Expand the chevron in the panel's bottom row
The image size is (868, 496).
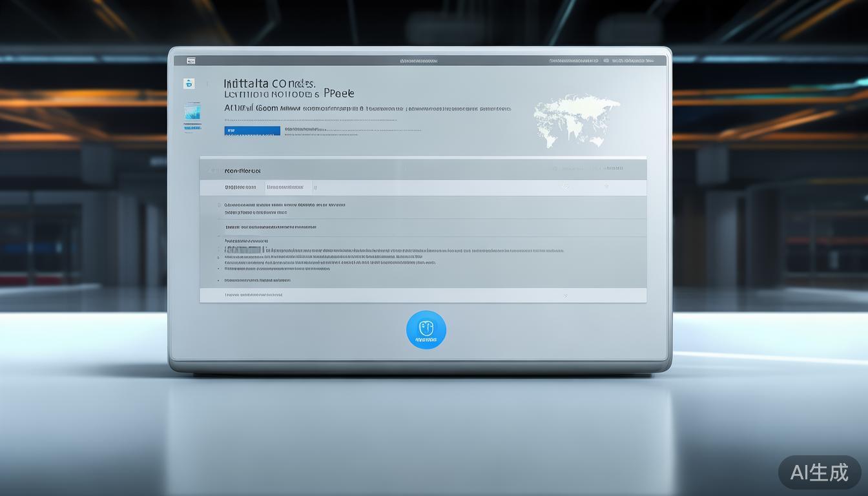coord(565,295)
